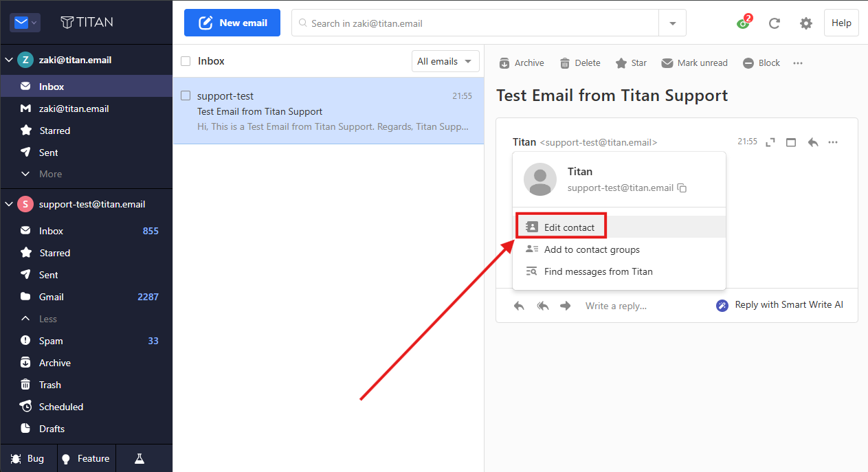Collapse the zaki@titan.email account section
Screen dimensions: 868x472
[x=9, y=60]
